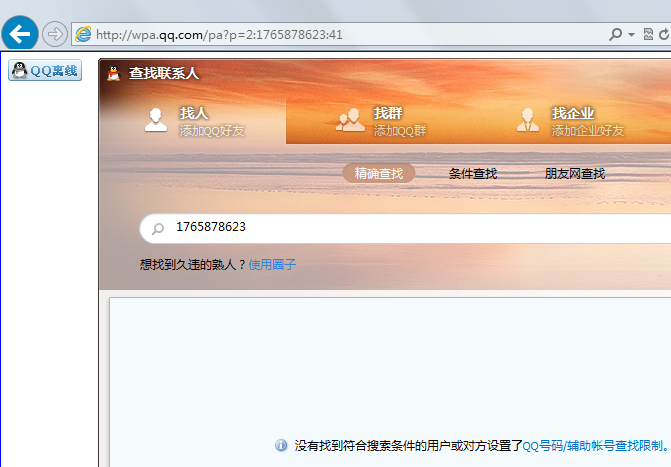This screenshot has height=467, width=671.
Task: Select the 精确查找 search mode
Action: 379,173
